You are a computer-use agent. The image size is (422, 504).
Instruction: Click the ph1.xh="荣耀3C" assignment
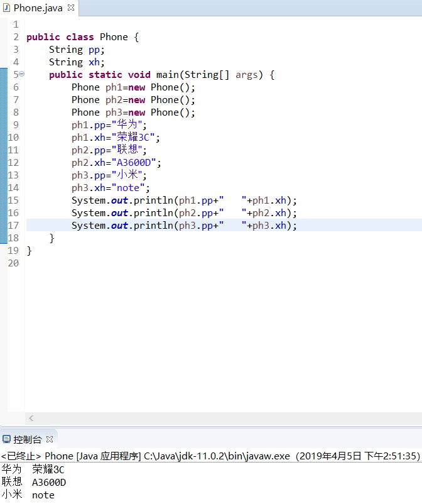[x=116, y=137]
